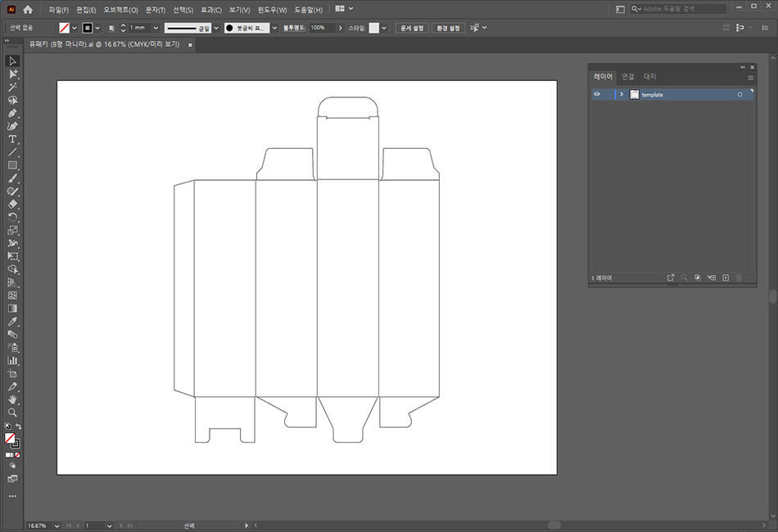Select the Magic Wand tool

tap(12, 88)
